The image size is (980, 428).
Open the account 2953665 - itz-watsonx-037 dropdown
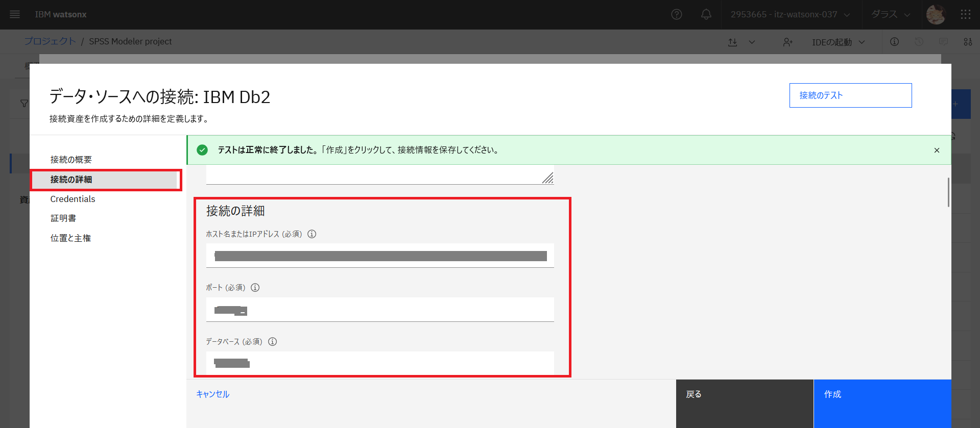point(790,14)
